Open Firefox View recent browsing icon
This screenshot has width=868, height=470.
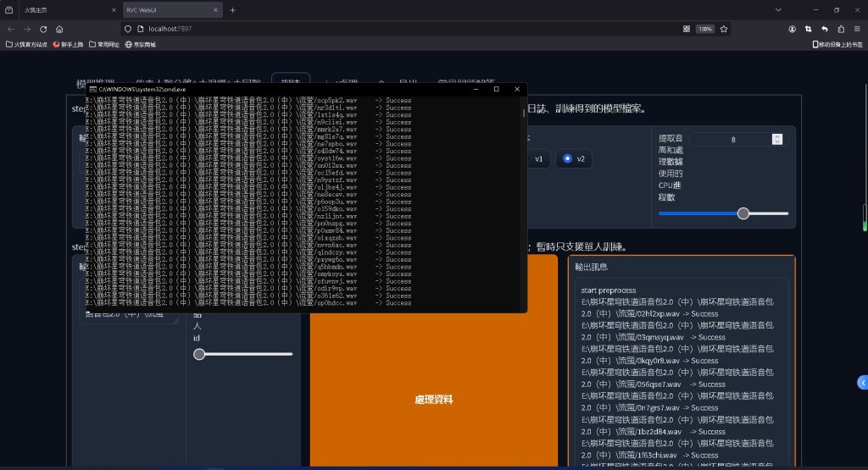tap(8, 10)
